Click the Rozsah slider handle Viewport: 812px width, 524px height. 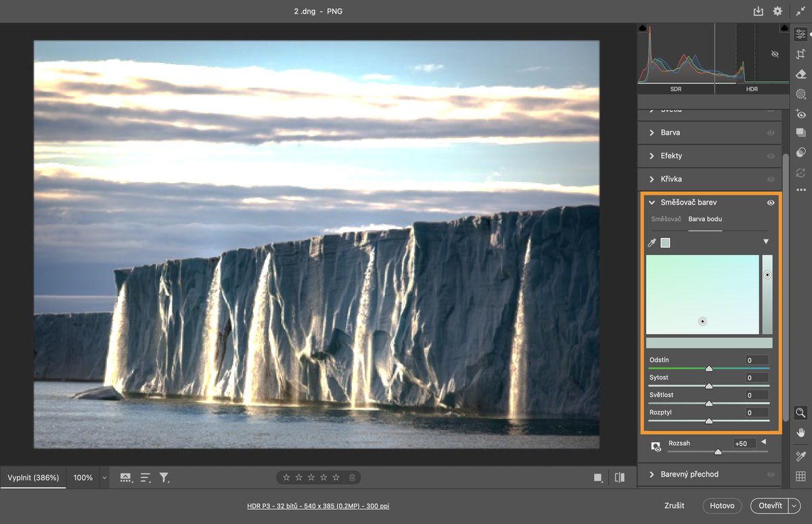(717, 452)
